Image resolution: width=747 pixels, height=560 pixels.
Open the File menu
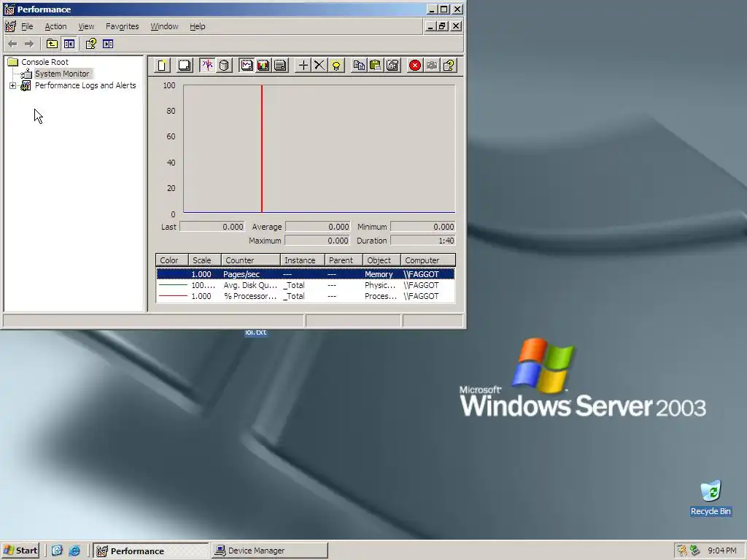[27, 27]
